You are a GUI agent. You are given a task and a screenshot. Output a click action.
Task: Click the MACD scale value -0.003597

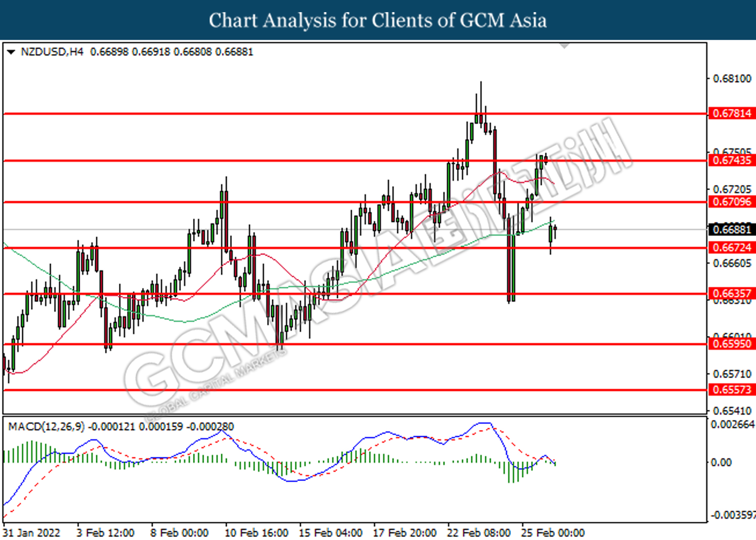[x=732, y=515]
